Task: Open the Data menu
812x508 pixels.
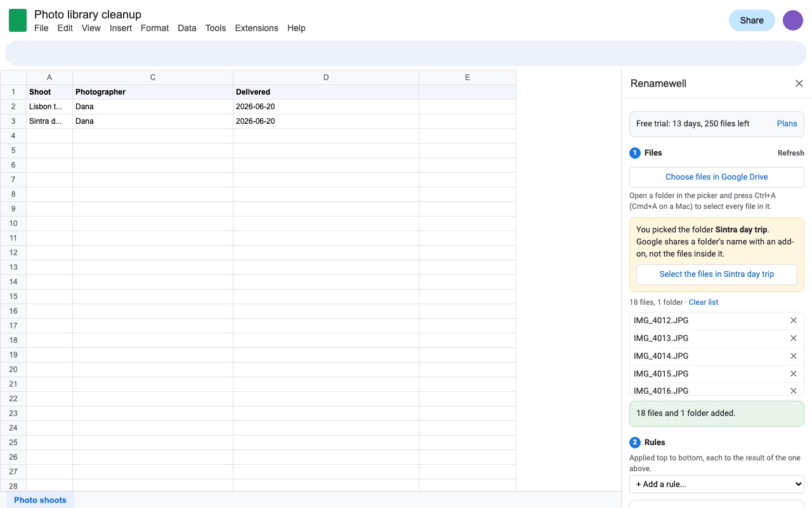Action: click(x=187, y=28)
